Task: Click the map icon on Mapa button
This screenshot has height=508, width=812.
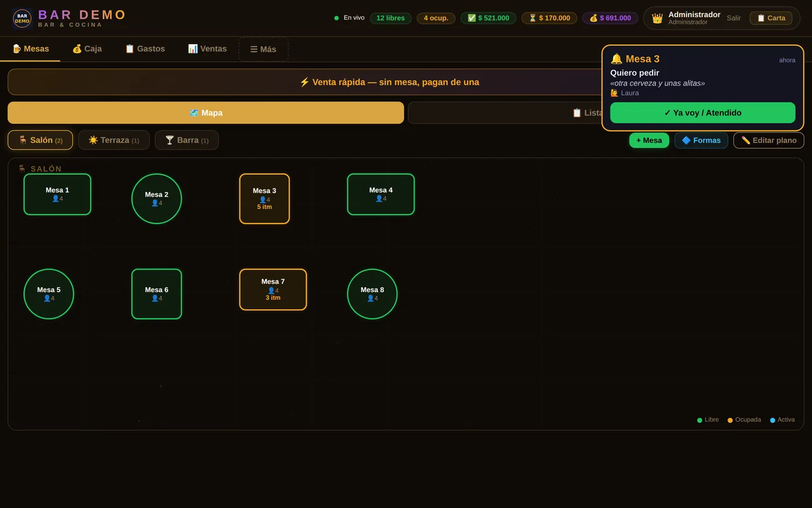Action: click(194, 113)
